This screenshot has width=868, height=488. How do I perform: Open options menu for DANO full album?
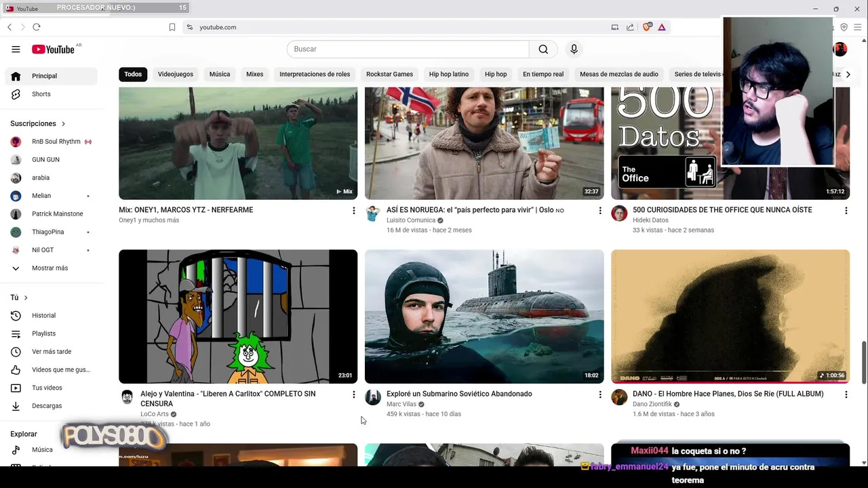(x=846, y=394)
